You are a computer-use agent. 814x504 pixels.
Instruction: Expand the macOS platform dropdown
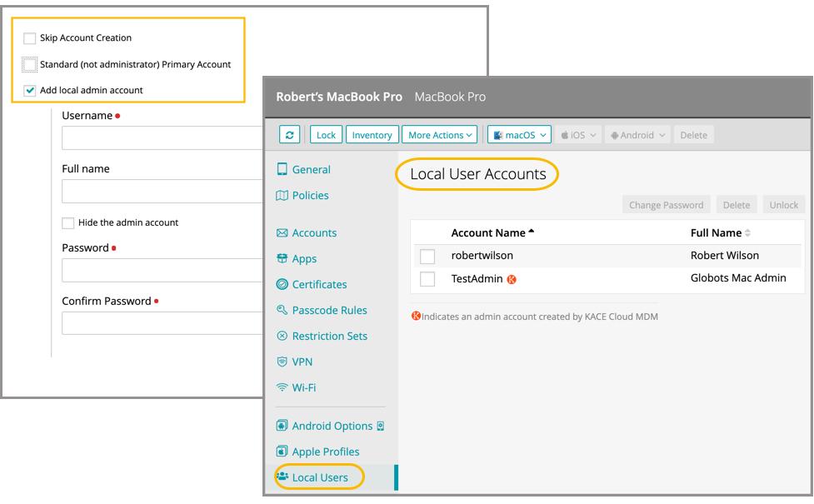[519, 135]
